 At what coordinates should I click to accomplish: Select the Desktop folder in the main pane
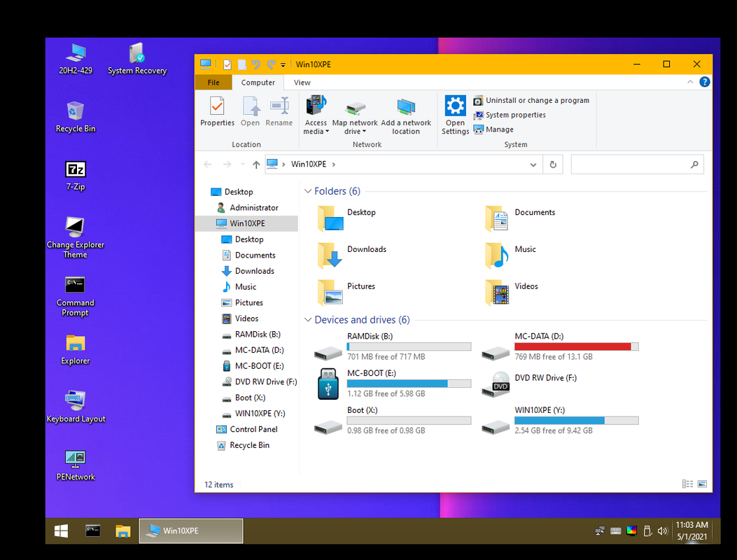[347, 218]
